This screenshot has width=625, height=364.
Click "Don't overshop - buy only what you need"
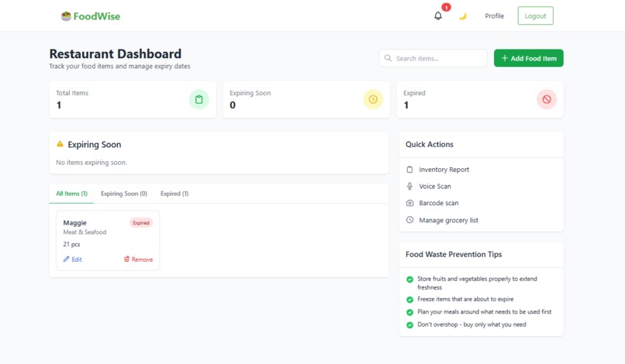coord(471,325)
